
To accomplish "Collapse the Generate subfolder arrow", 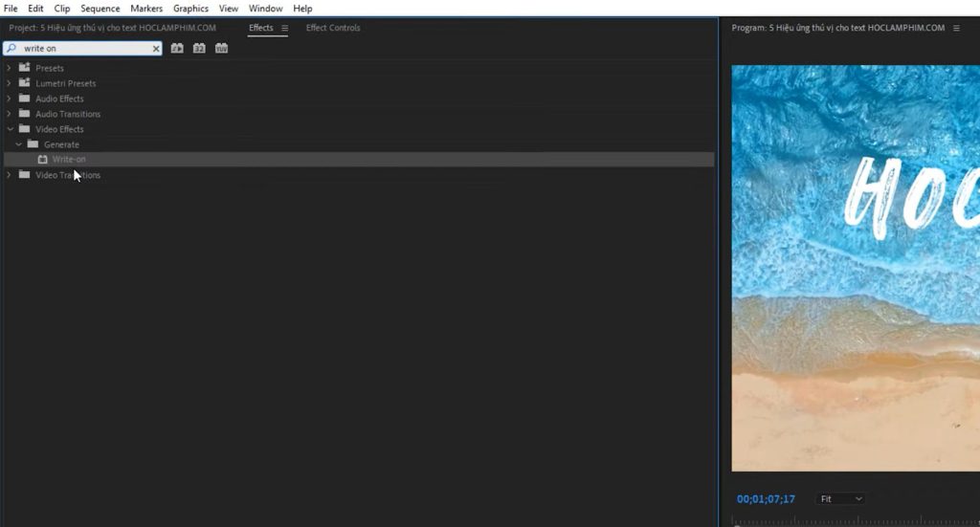I will click(x=18, y=144).
